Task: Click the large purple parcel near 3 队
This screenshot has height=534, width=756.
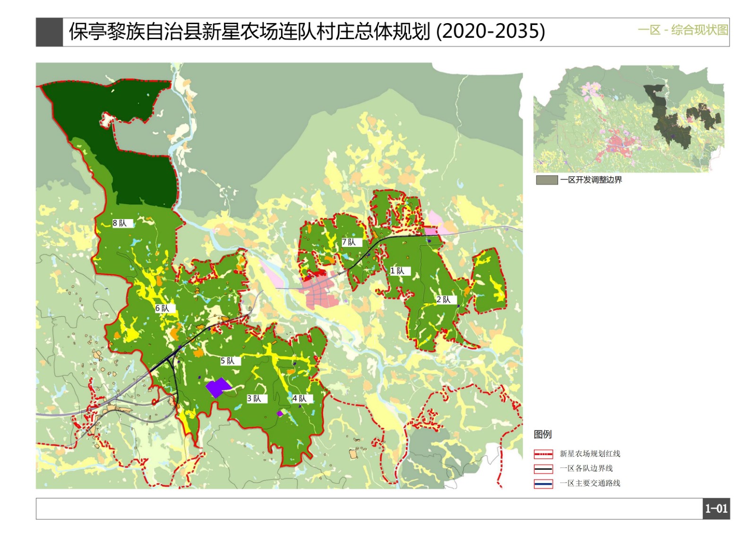Action: point(218,387)
